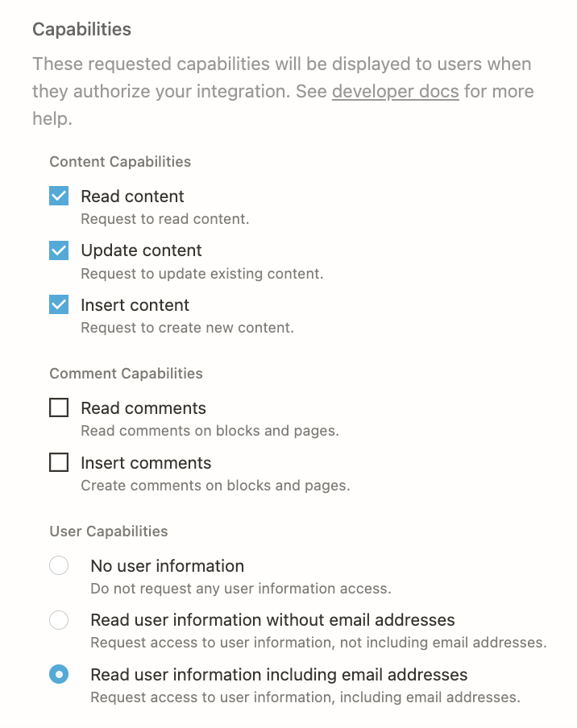Select Read user information including email addresses
Screen dimensions: 577x728
[x=58, y=674]
